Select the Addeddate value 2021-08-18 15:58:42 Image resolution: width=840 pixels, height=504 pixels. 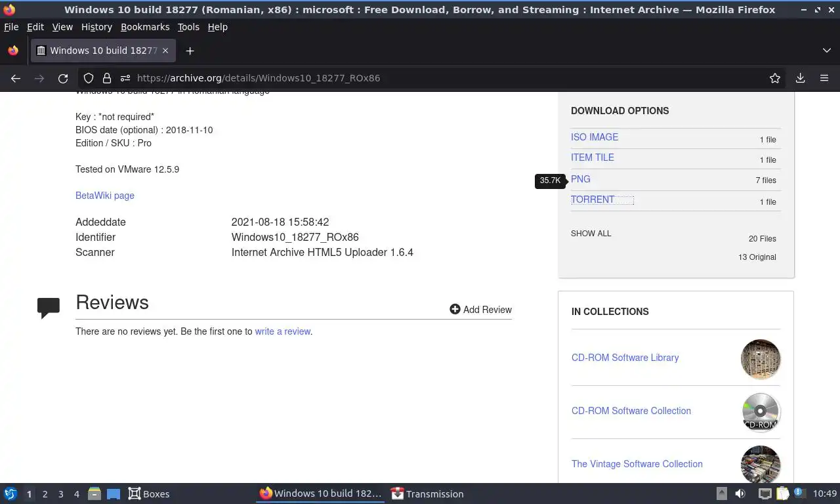click(x=280, y=222)
